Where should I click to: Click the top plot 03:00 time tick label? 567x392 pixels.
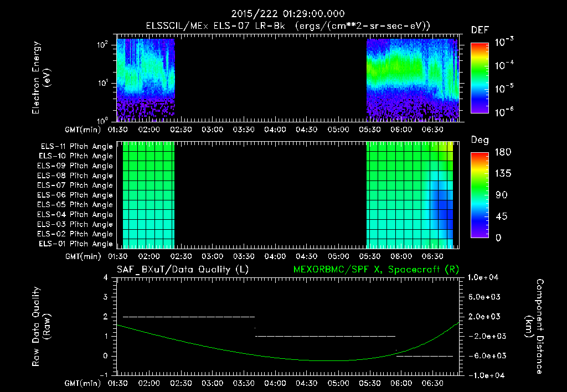(x=212, y=130)
